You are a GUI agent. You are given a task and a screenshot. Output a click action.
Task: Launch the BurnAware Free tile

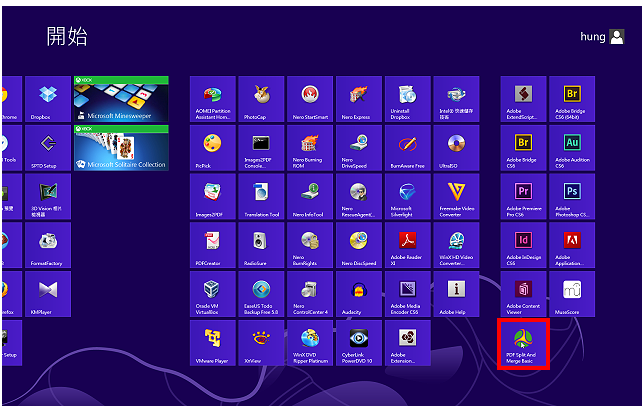(x=408, y=148)
